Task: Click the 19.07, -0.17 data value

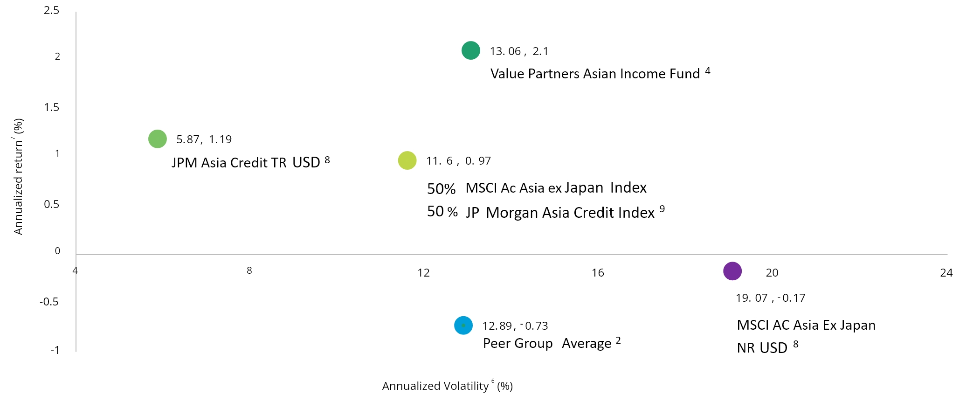Action: [x=770, y=298]
